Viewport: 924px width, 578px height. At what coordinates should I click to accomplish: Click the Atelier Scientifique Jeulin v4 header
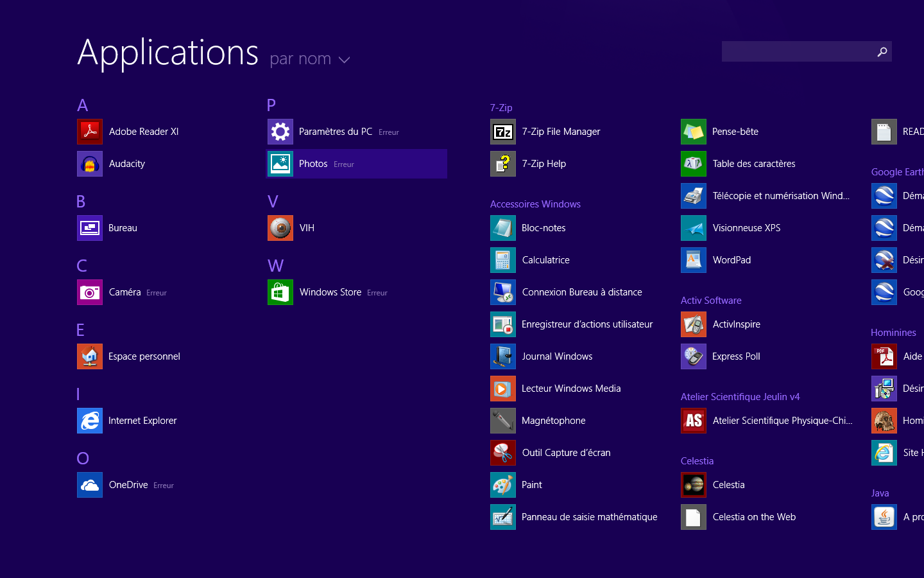pos(740,397)
